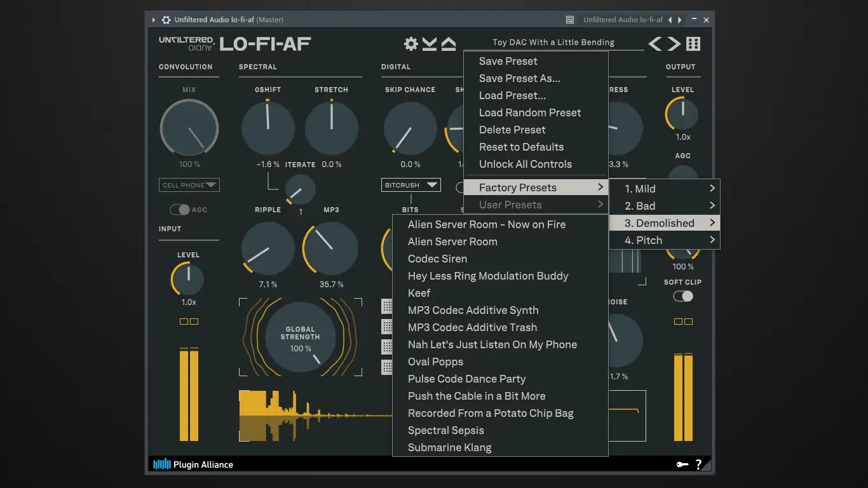Screen dimensions: 868x488
Task: Click the RIPPLE knob
Action: [x=268, y=248]
